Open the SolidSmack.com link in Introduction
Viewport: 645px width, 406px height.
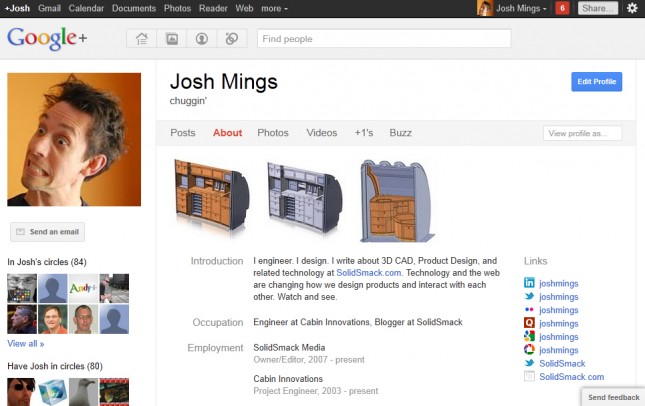pyautogui.click(x=369, y=273)
